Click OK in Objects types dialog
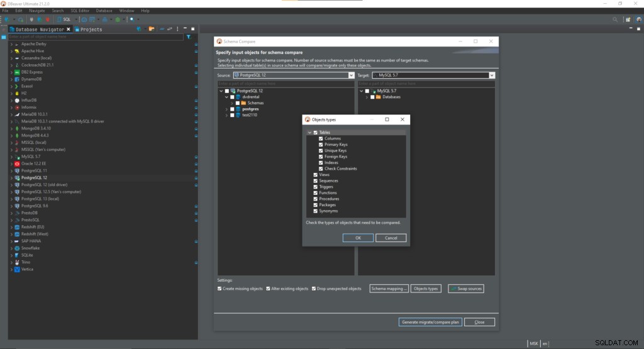The height and width of the screenshot is (349, 644). click(x=358, y=238)
